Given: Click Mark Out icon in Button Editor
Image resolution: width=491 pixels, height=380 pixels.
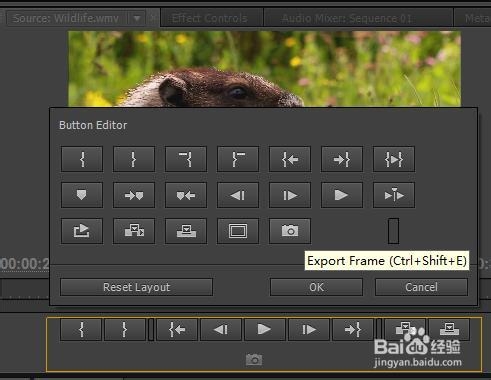Looking at the screenshot, I should tap(134, 159).
